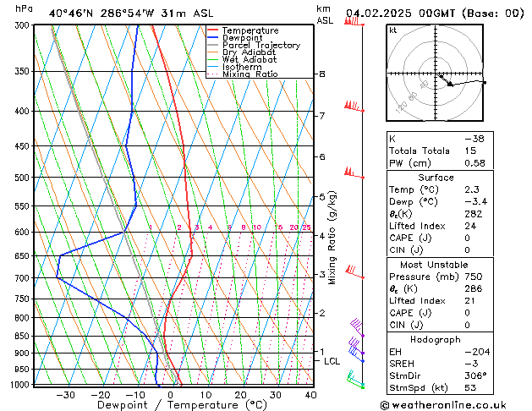Screen dimensions: 532x411
Task: Click the Hodograph section header in table
Action: [436, 340]
